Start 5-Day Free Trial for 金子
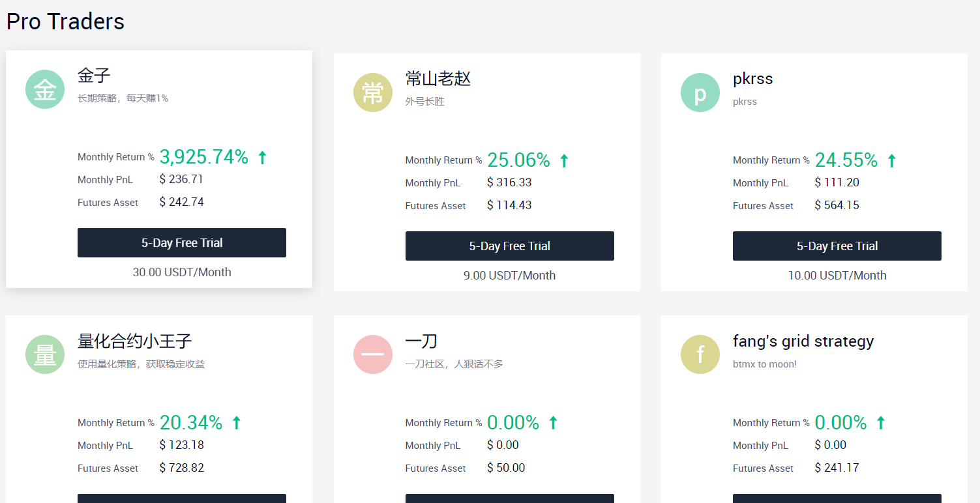980x503 pixels. click(181, 242)
